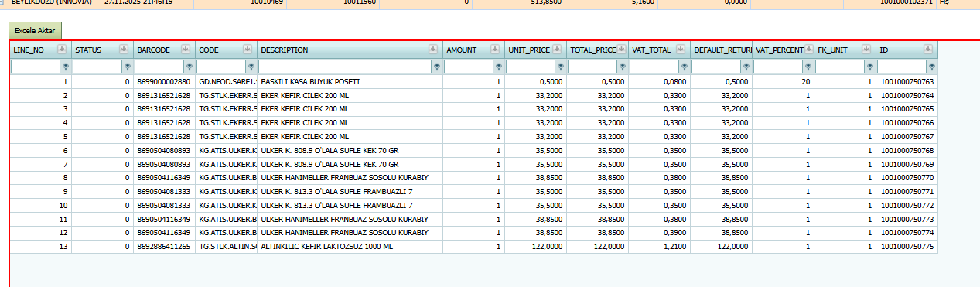Click the filter funnel icon for BARCODE column
The height and width of the screenshot is (287, 980).
pos(190,67)
